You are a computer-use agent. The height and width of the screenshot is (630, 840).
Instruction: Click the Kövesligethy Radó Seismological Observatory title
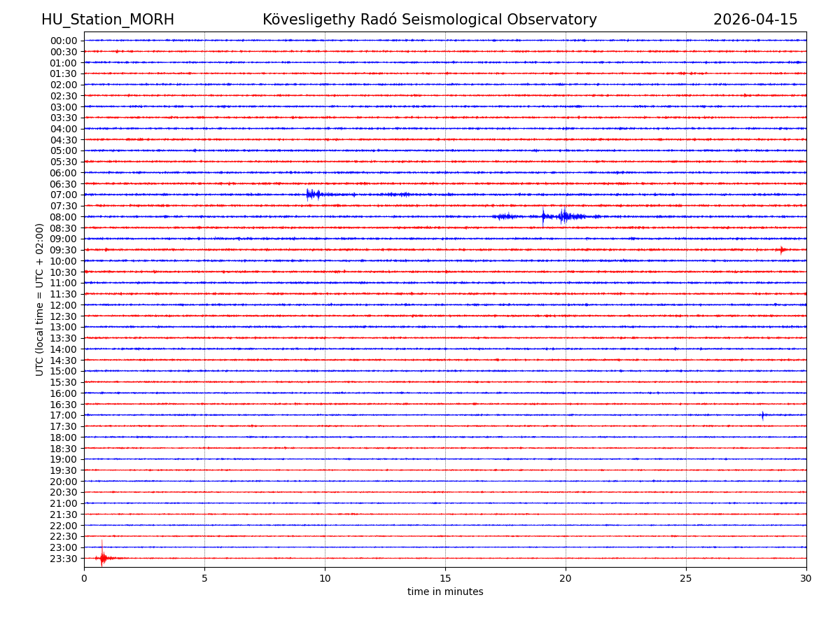429,20
